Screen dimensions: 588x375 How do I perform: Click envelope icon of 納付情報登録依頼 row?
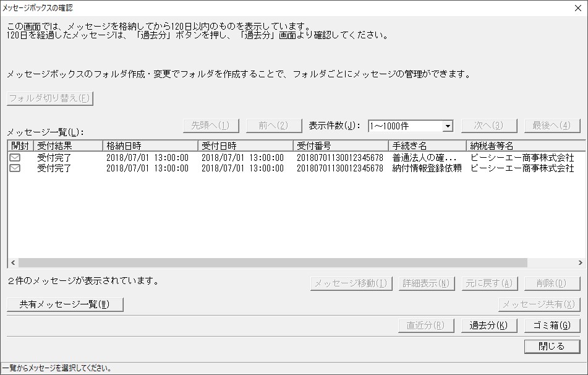tap(15, 168)
